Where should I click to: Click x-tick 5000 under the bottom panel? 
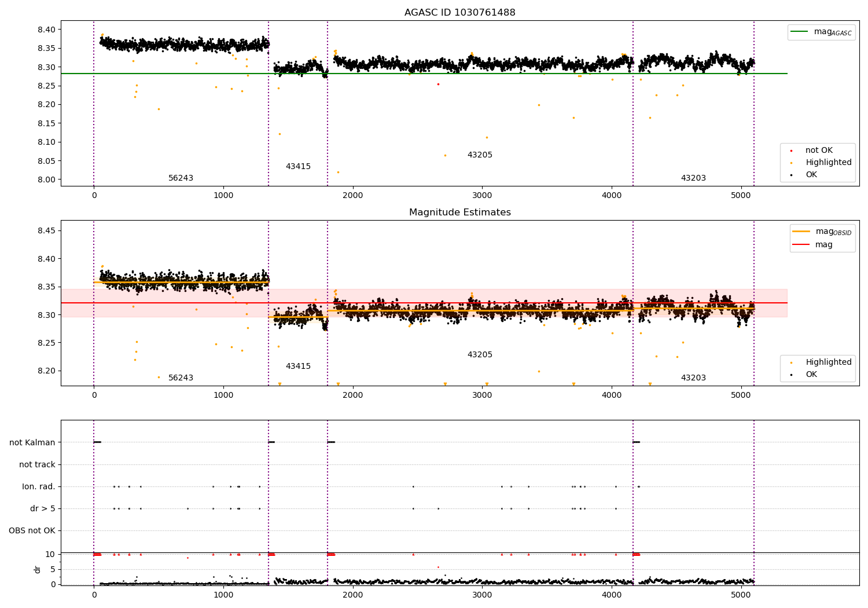pos(741,595)
